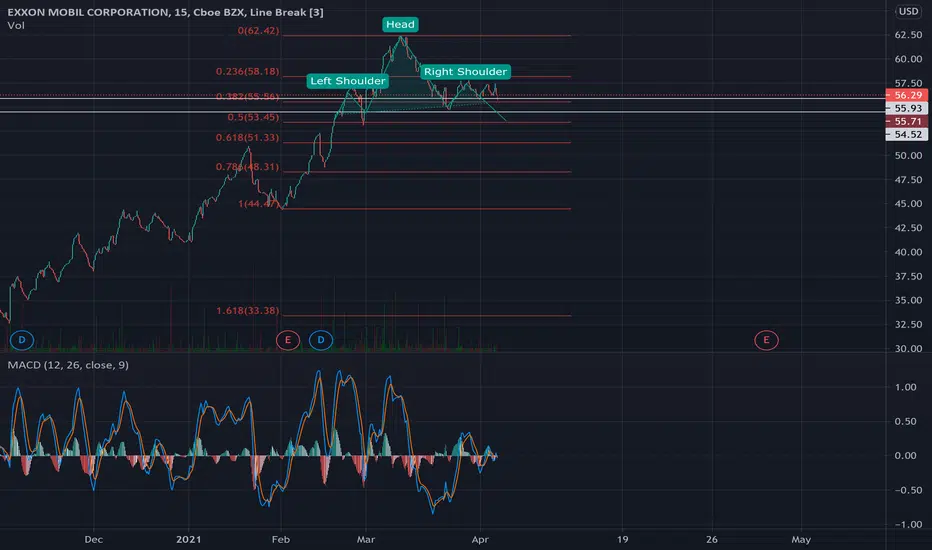
Task: Click the 62.50 price scale value
Action: point(908,35)
